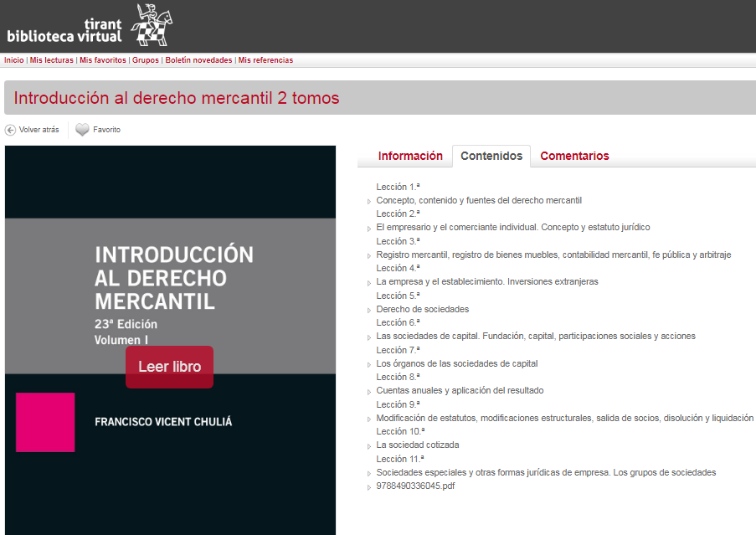Viewport: 756px width, 535px height.
Task: Click the Lección 4.ª heading
Action: tap(398, 269)
